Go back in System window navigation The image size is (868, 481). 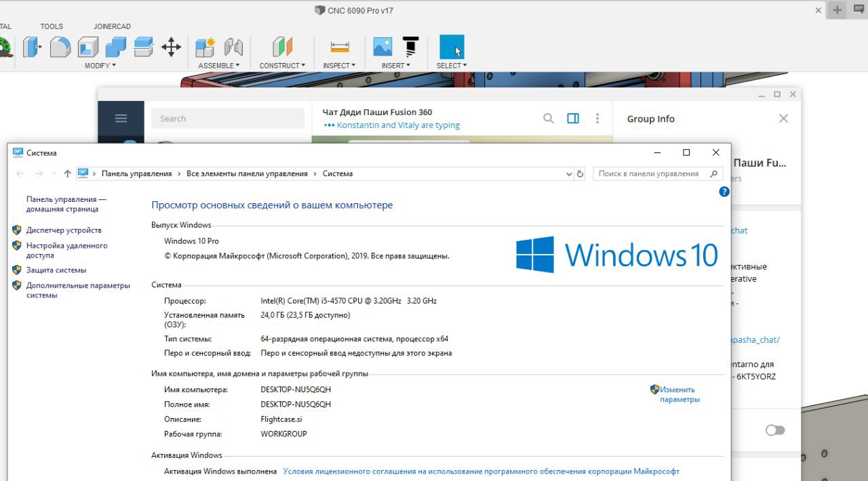click(20, 173)
